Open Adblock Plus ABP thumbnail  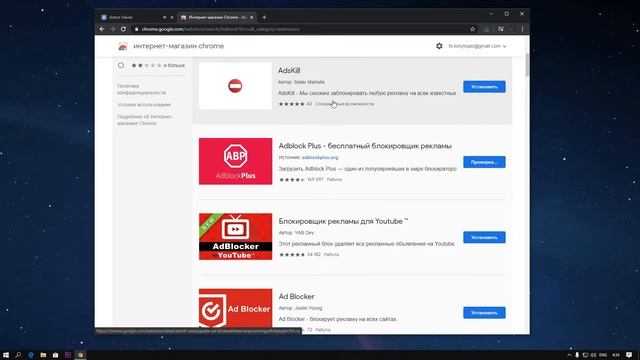(235, 161)
